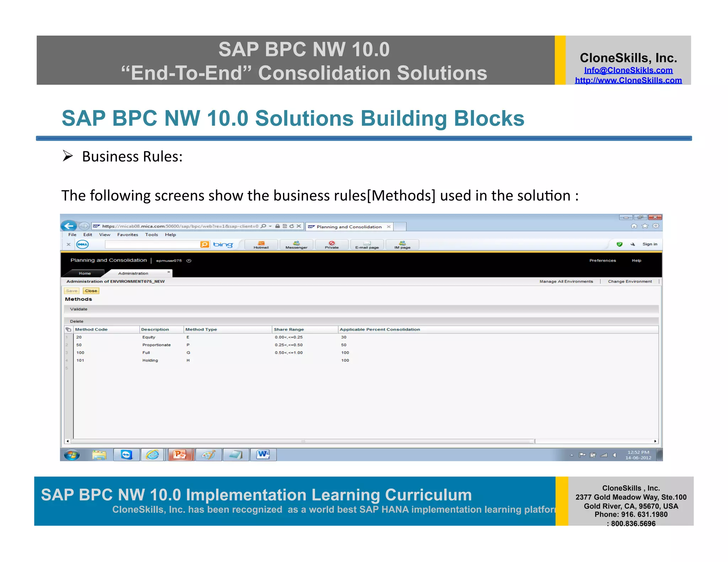The height and width of the screenshot is (562, 728).
Task: Open Windows Explorer from the taskbar
Action: click(99, 455)
